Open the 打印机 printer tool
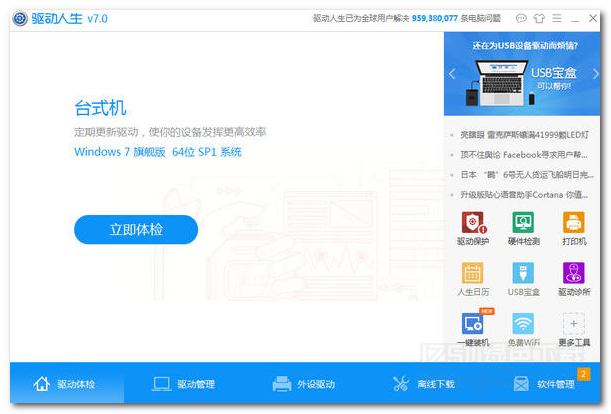 pyautogui.click(x=574, y=228)
